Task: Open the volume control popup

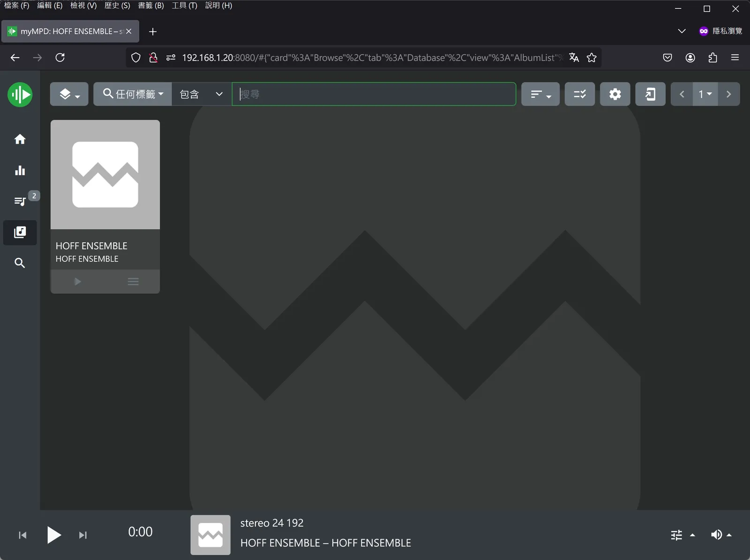Action: [x=721, y=535]
